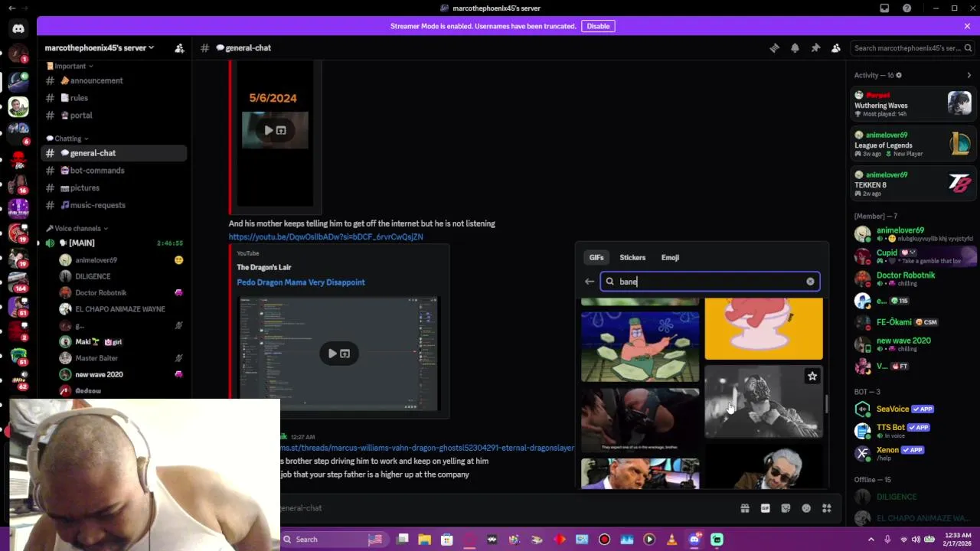Open Doctor Robotnik in member list
Image resolution: width=980 pixels, height=551 pixels.
pyautogui.click(x=914, y=279)
